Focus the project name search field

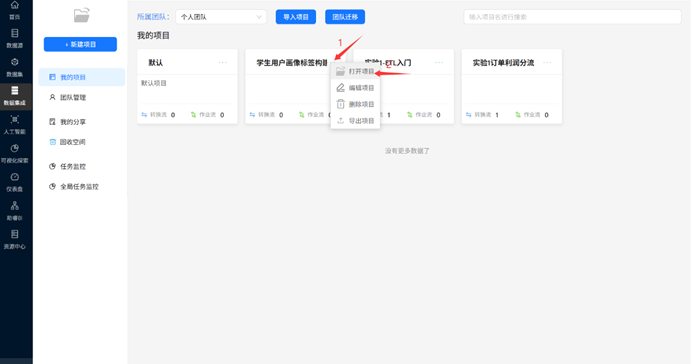pyautogui.click(x=572, y=17)
